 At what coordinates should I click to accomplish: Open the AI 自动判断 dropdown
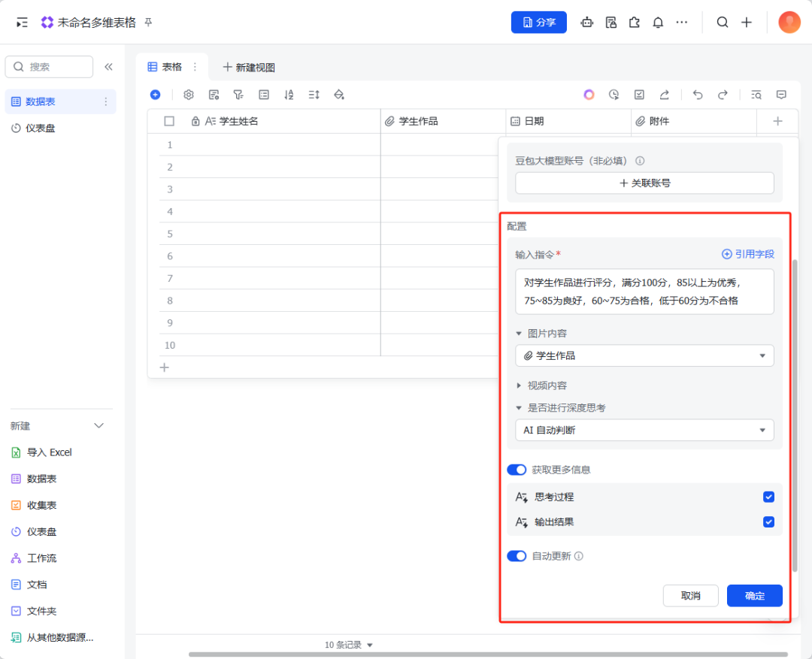pos(644,431)
